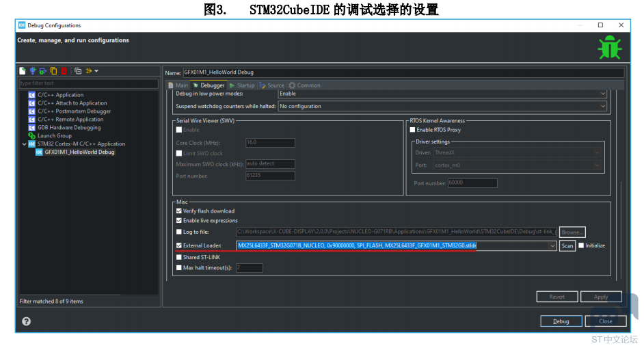The image size is (644, 350).
Task: Click the Apply button
Action: tap(601, 297)
